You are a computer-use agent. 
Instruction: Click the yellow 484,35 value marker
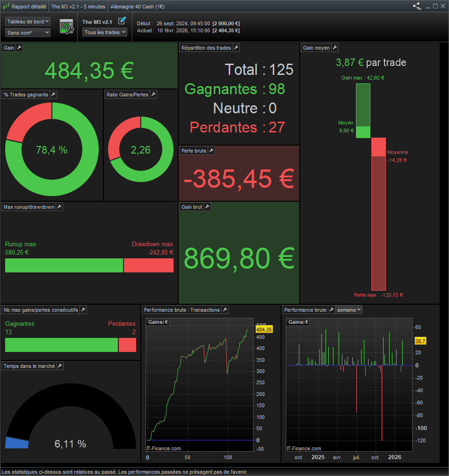tap(264, 330)
